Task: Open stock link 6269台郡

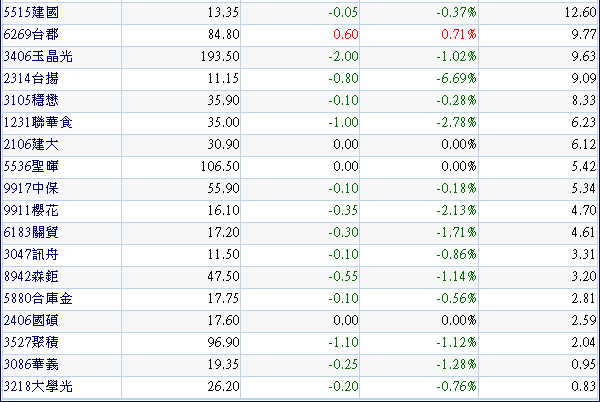Action: click(x=31, y=35)
